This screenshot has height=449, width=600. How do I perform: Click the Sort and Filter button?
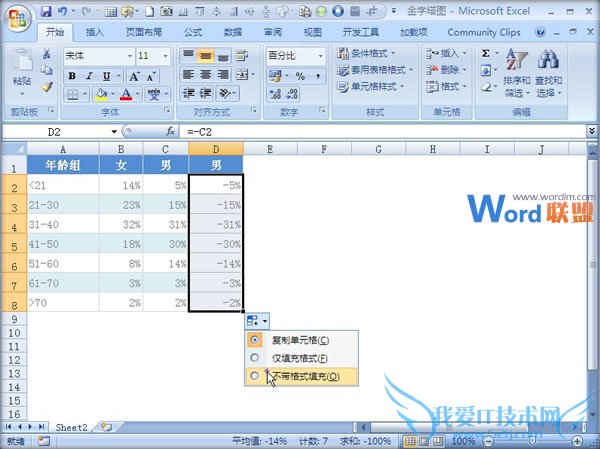(517, 73)
